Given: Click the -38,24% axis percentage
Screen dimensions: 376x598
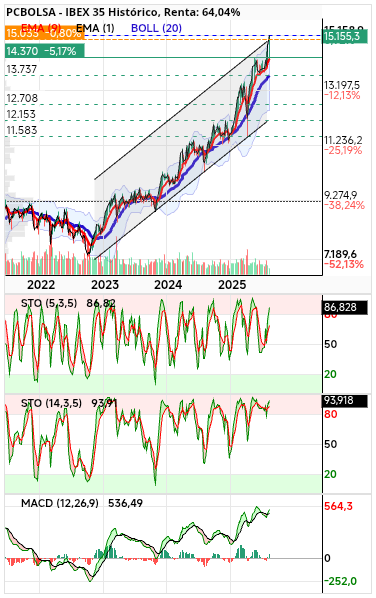Looking at the screenshot, I should 344,205.
